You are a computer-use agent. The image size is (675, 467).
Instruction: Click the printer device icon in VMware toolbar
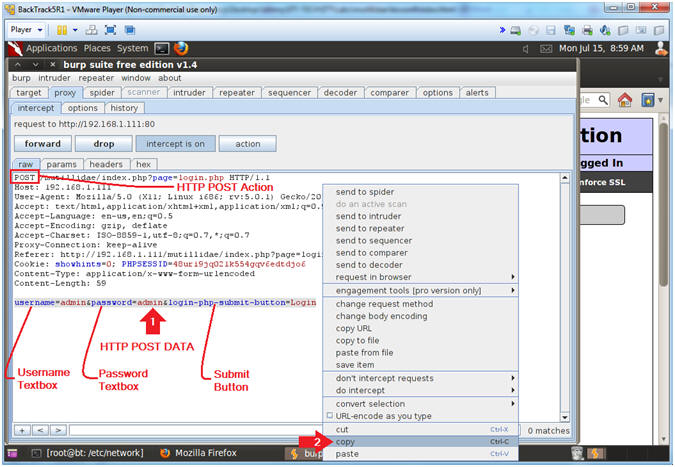pos(587,31)
